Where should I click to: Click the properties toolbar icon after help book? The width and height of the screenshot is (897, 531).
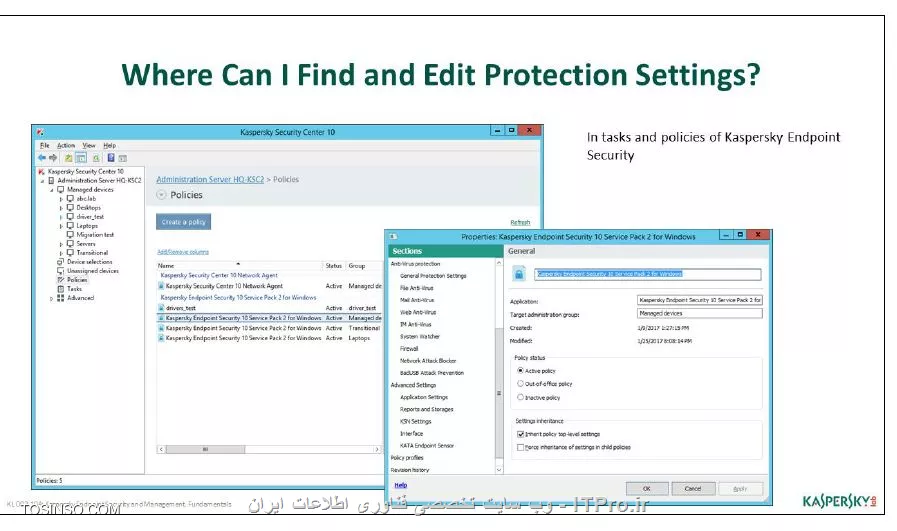coord(122,158)
